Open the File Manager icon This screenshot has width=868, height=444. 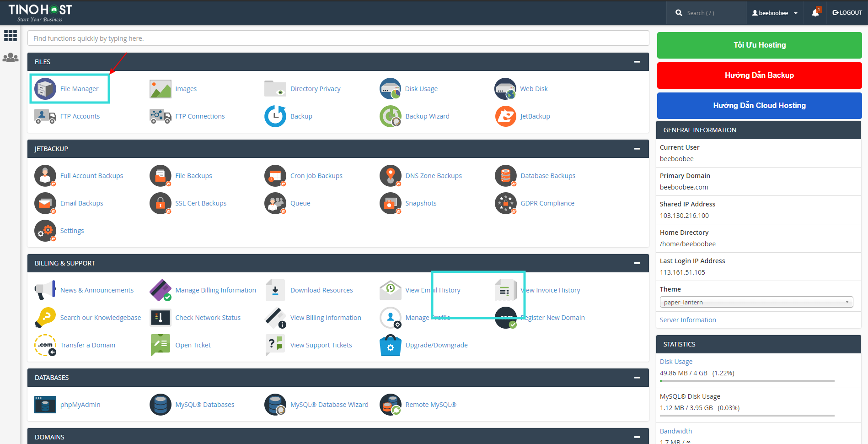tap(45, 89)
